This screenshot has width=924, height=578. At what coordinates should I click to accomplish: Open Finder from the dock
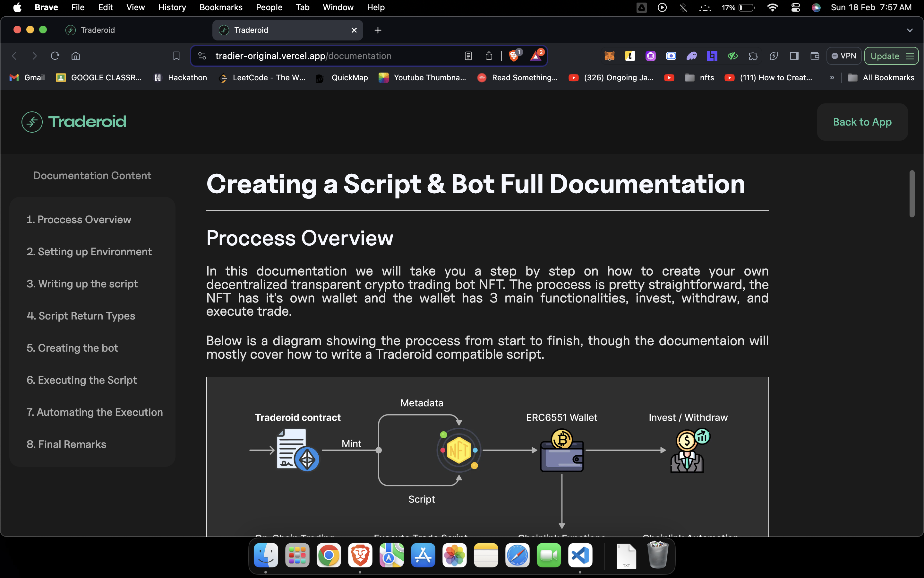coord(266,555)
